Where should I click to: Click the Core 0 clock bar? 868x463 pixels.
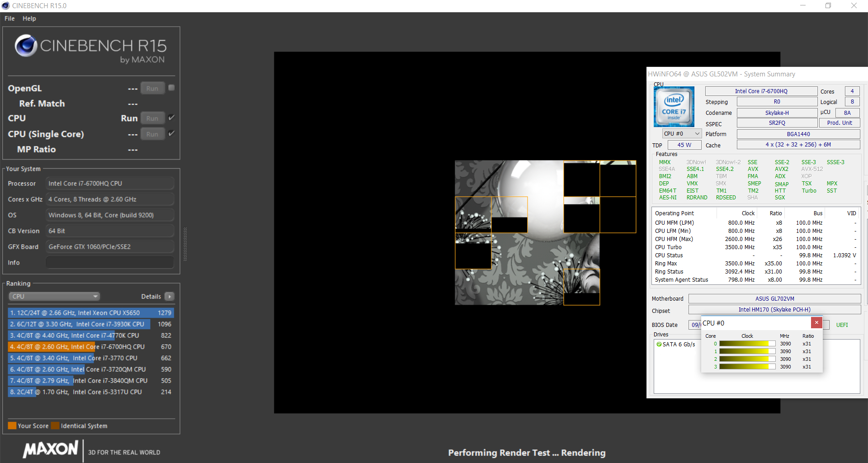pos(747,344)
